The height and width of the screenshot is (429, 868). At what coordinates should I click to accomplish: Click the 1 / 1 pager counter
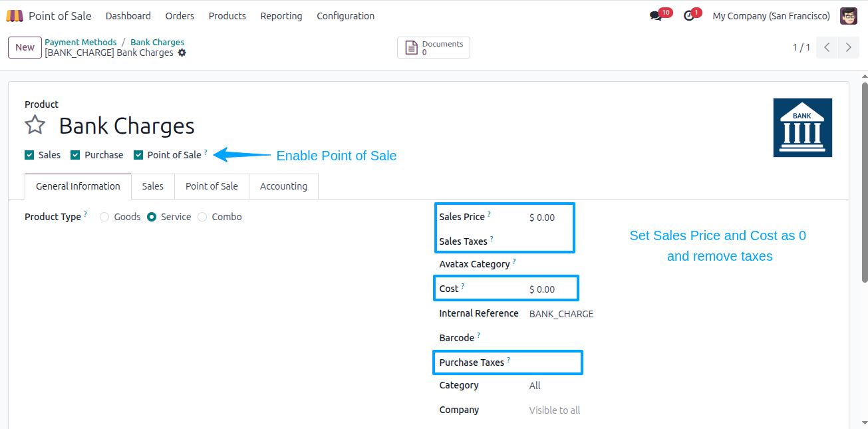(801, 47)
